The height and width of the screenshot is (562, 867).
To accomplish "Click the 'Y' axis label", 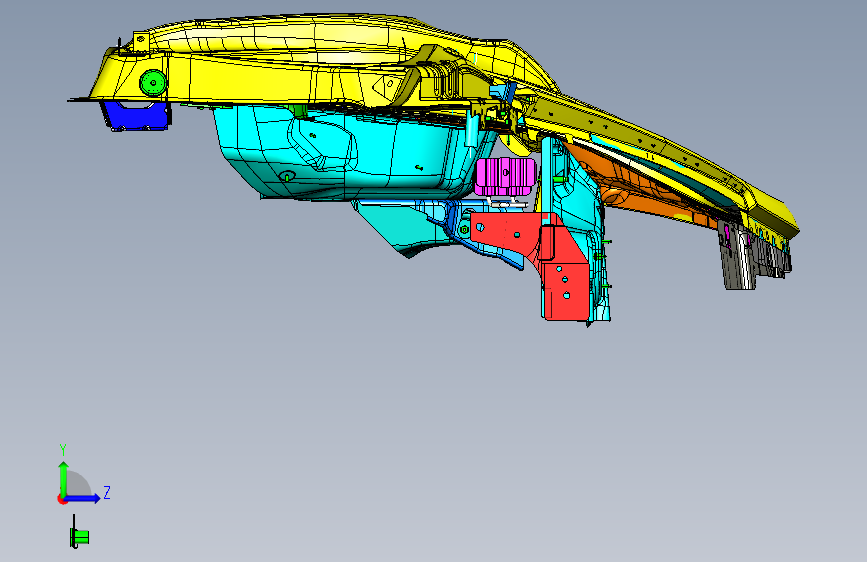I will click(63, 449).
